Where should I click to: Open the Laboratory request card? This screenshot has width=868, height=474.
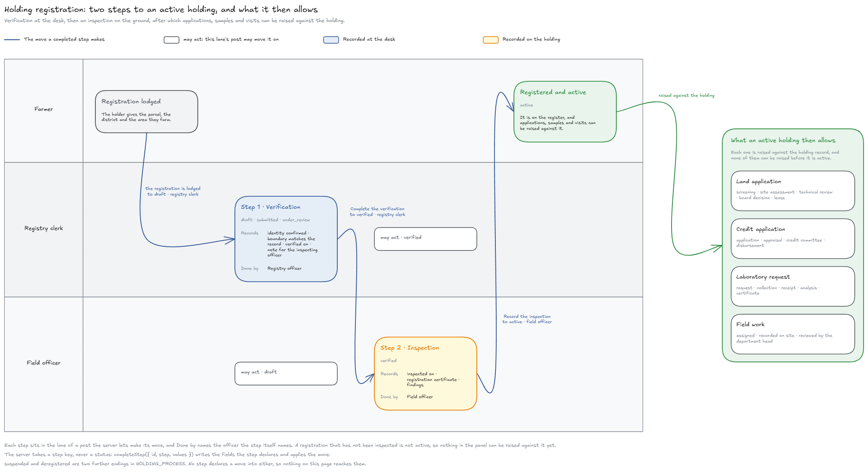(x=793, y=286)
